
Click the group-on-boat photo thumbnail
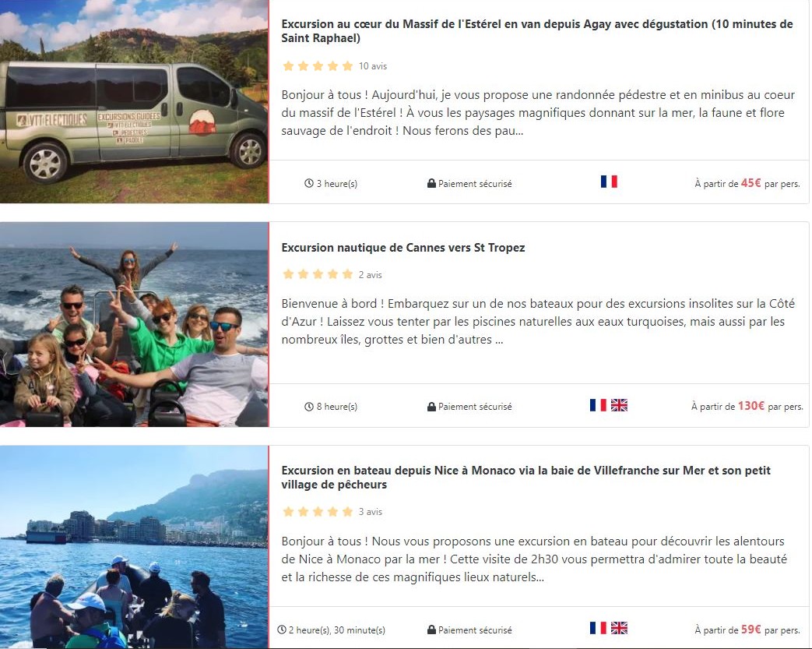[134, 324]
